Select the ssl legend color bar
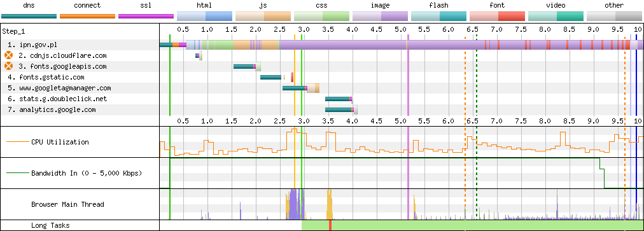 point(146,16)
